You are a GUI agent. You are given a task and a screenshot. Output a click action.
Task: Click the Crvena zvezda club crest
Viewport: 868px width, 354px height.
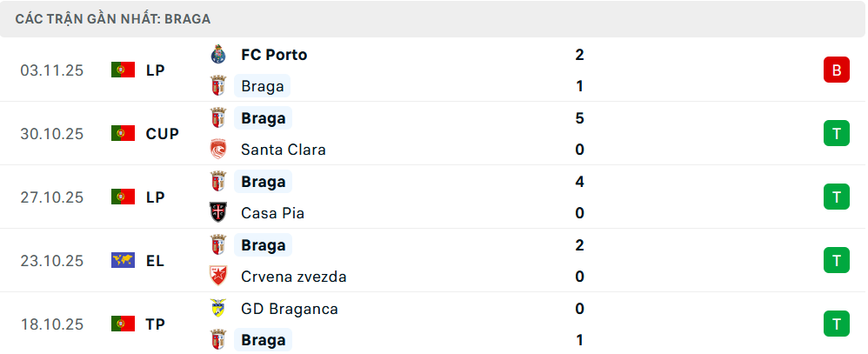[218, 277]
